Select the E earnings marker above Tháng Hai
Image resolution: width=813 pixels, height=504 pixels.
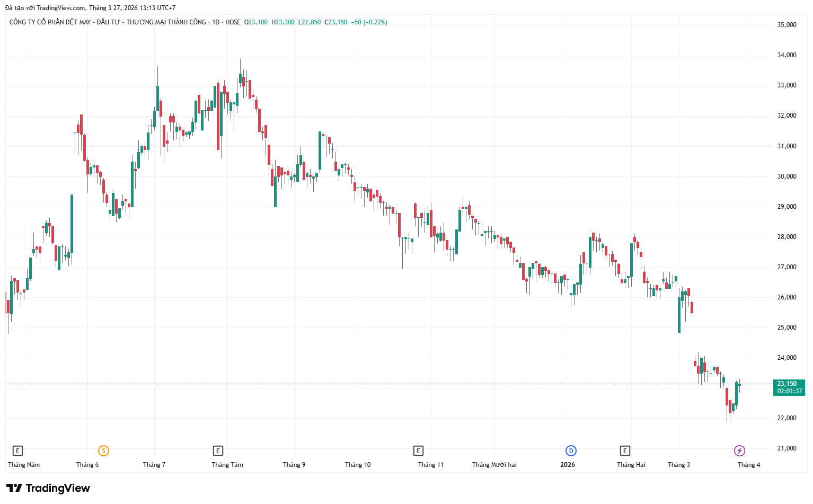tap(625, 450)
